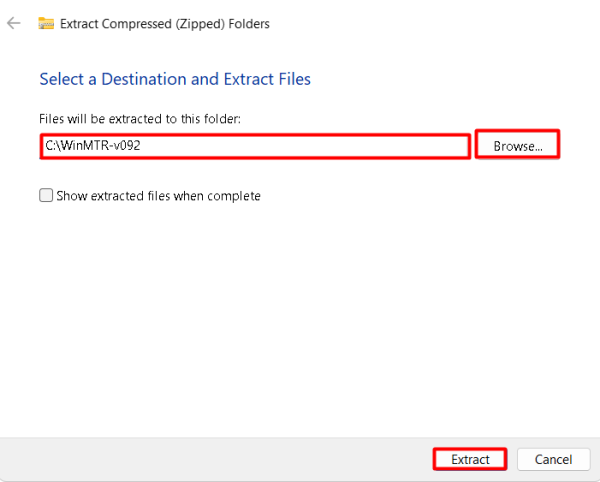Tick the Show extracted files when complete checkbox
Image resolution: width=600 pixels, height=482 pixels.
46,196
